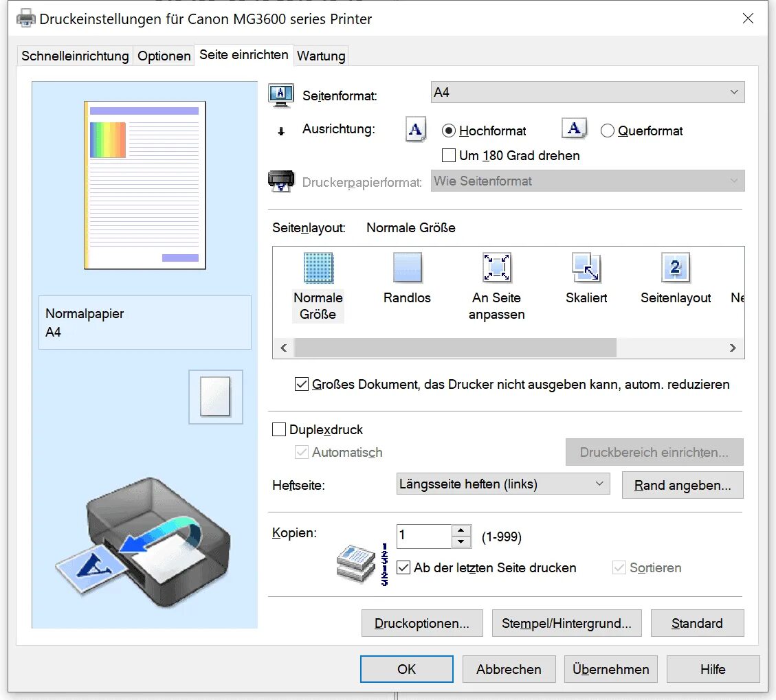
Task: Click the layout list horizontal scrollbar thumb
Action: click(x=455, y=348)
